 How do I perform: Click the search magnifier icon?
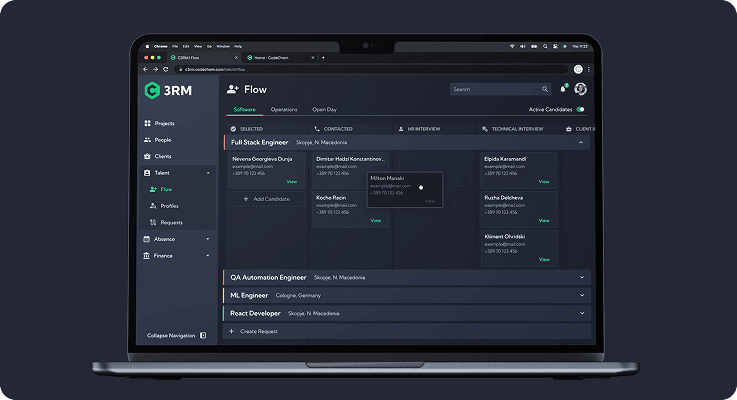point(545,89)
